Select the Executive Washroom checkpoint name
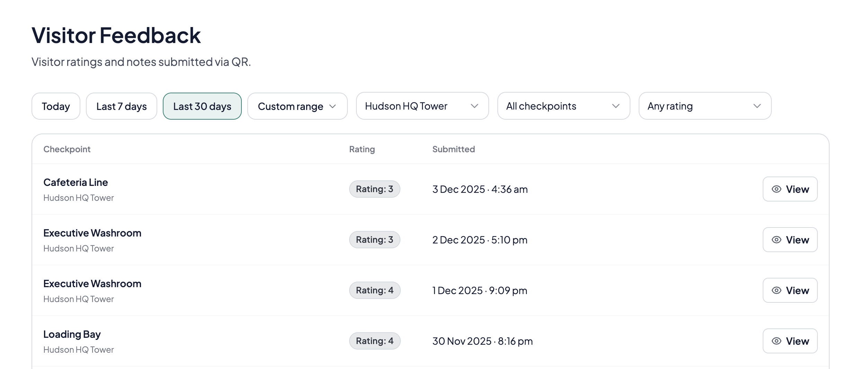868x369 pixels. pos(92,233)
